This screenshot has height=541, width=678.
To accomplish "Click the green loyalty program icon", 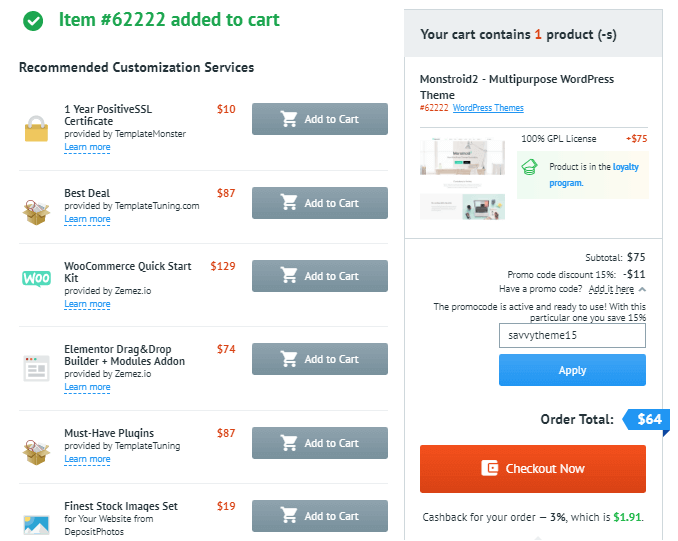I will click(x=529, y=167).
